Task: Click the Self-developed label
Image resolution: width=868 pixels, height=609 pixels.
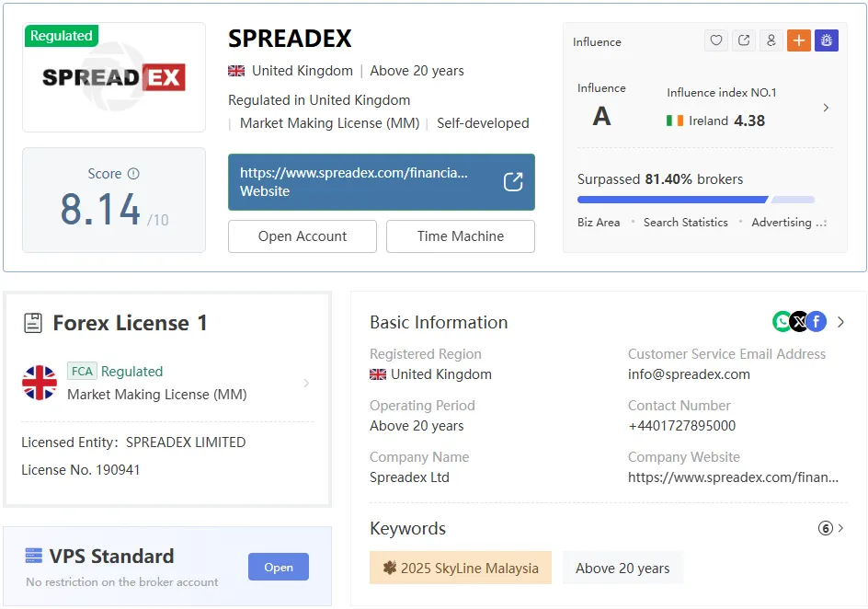Action: [483, 123]
